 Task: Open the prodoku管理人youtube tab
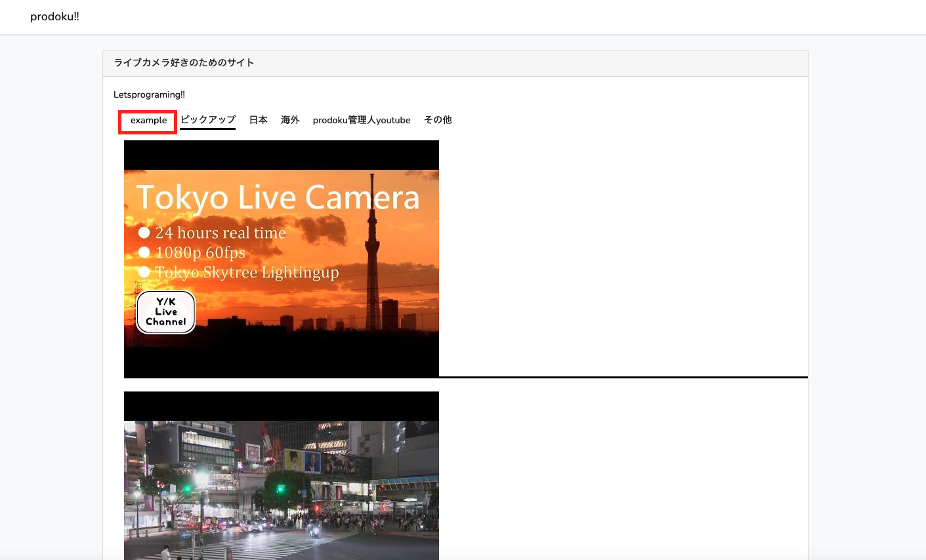[362, 120]
